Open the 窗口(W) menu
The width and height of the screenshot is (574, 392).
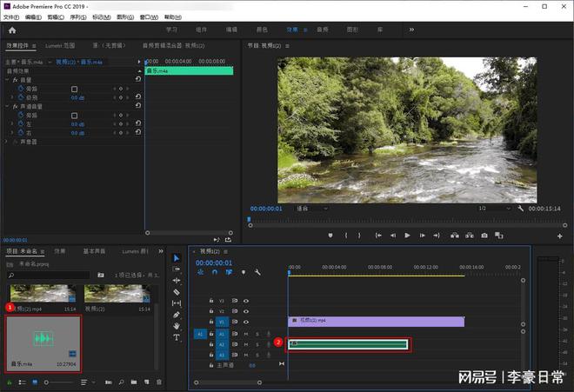149,17
